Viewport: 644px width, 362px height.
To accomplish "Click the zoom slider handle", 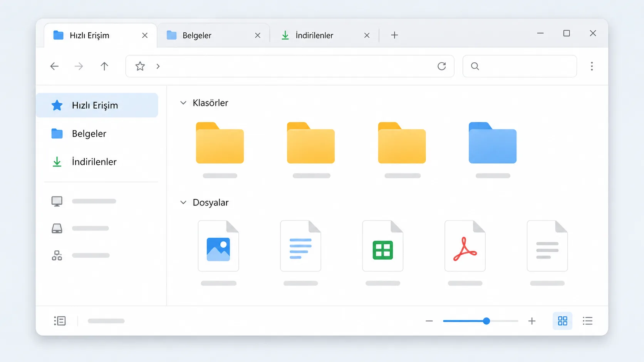I will [486, 321].
